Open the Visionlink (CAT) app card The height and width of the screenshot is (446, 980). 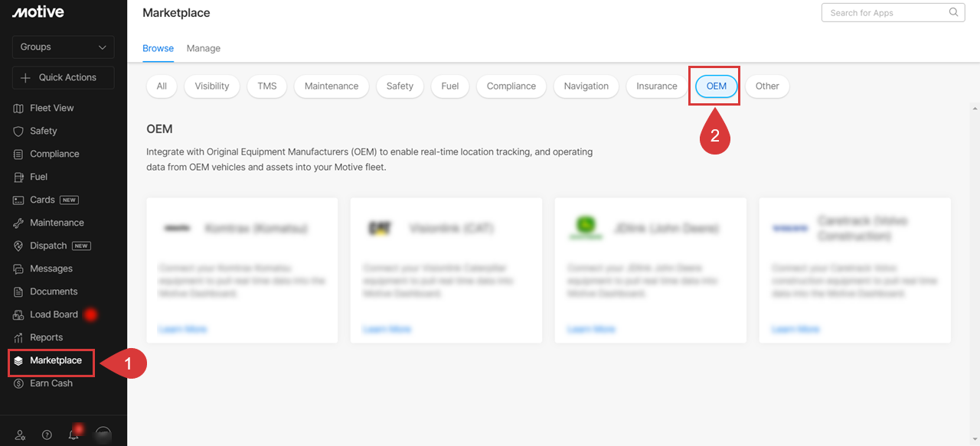(x=446, y=270)
